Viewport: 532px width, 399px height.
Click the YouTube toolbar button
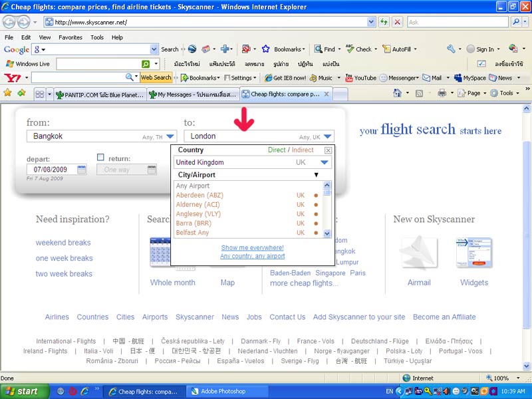360,78
